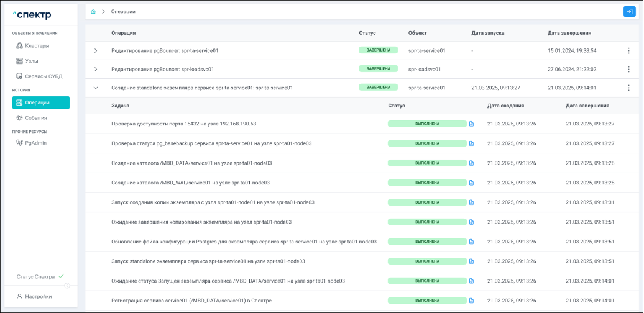Open three-dot menu for spr-loadsvc01 pgBouncer operation

coord(628,70)
